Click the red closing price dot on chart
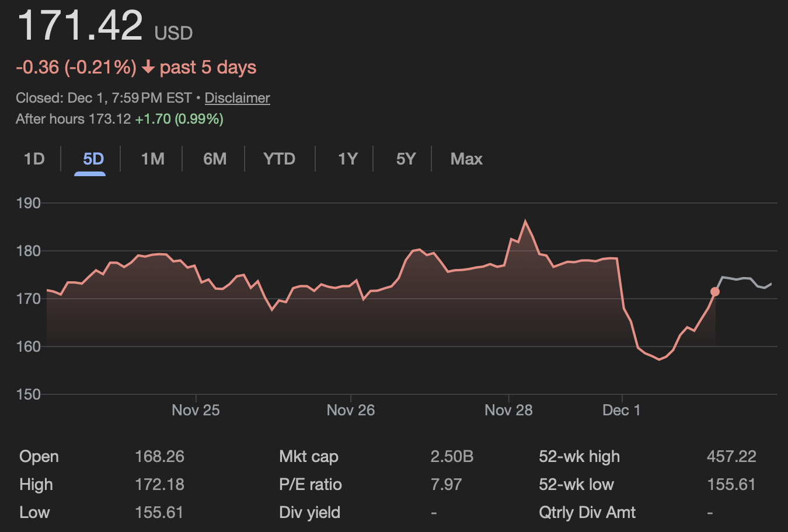 click(x=715, y=292)
